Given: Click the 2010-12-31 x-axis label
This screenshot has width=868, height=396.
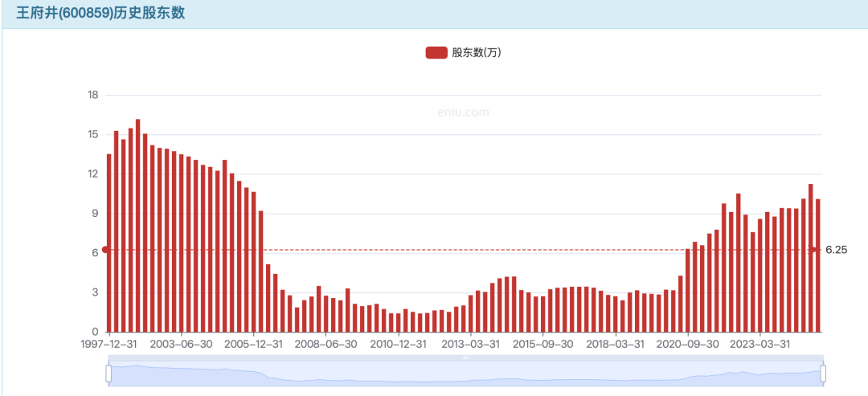Looking at the screenshot, I should [398, 344].
